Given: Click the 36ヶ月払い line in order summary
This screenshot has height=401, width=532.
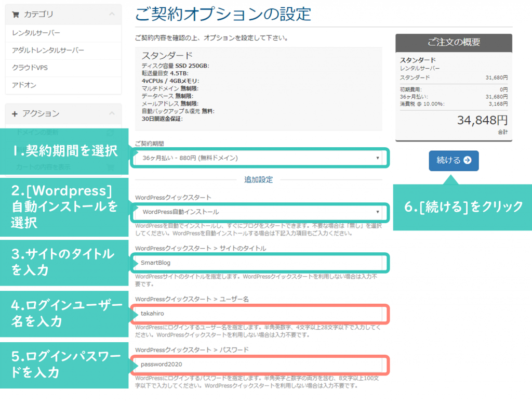Looking at the screenshot, I should pyautogui.click(x=454, y=97).
